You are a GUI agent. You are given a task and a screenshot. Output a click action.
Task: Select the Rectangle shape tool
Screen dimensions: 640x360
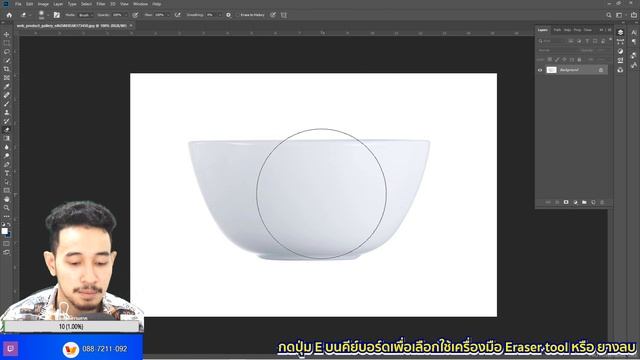(7, 191)
